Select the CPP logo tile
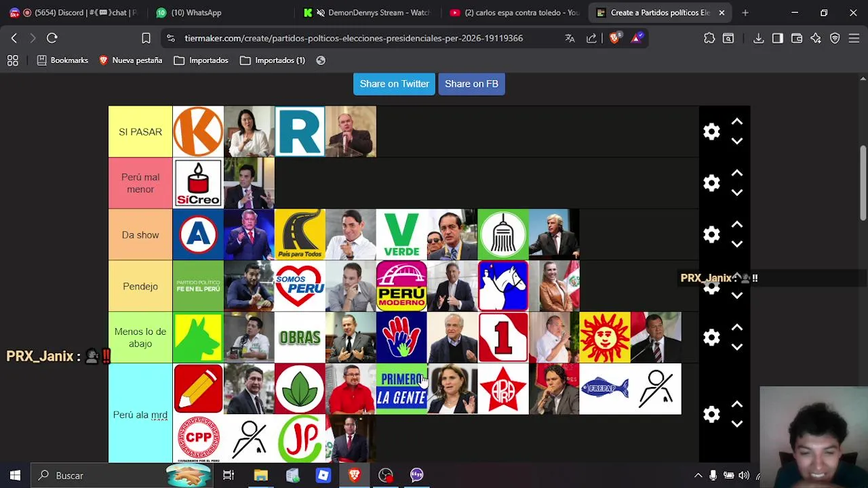Screen dimensions: 868x488 point(198,439)
